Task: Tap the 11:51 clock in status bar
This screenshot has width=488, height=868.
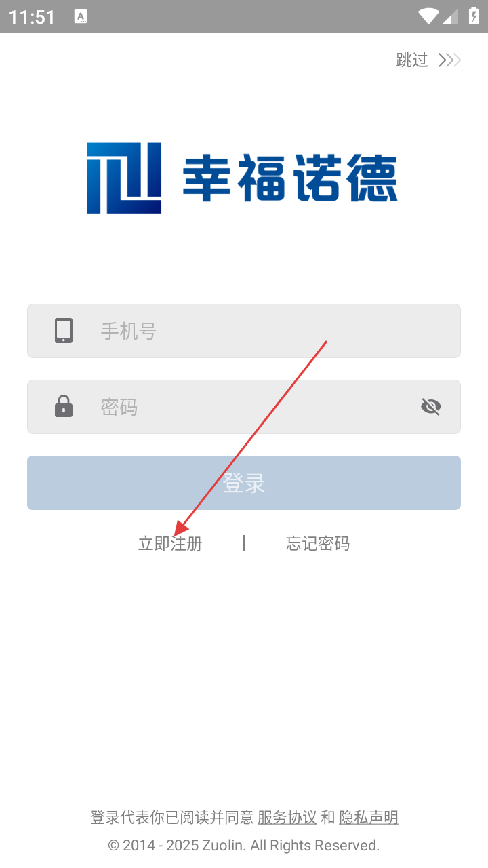Action: pyautogui.click(x=32, y=17)
